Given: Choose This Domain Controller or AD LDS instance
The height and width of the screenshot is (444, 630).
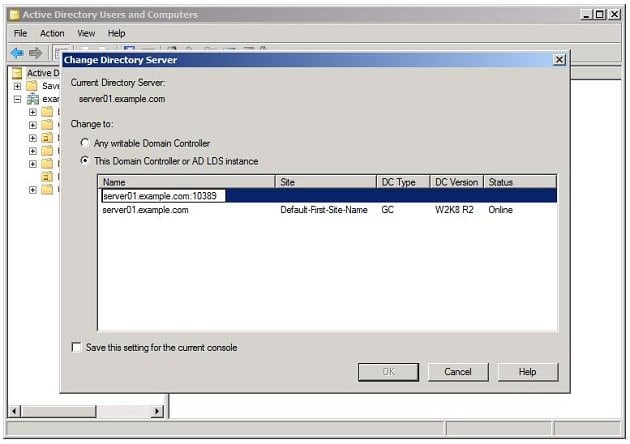Looking at the screenshot, I should (x=84, y=161).
